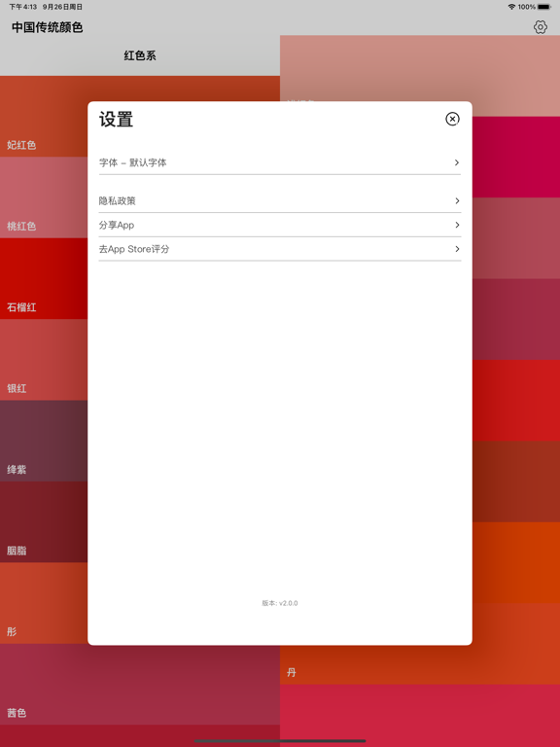Click the chevron on the 隐私政策 row
This screenshot has width=560, height=747.
(x=457, y=201)
